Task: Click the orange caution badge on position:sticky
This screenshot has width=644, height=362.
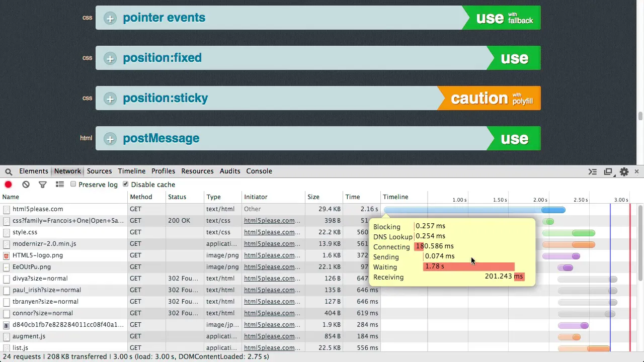Action: coord(490,98)
